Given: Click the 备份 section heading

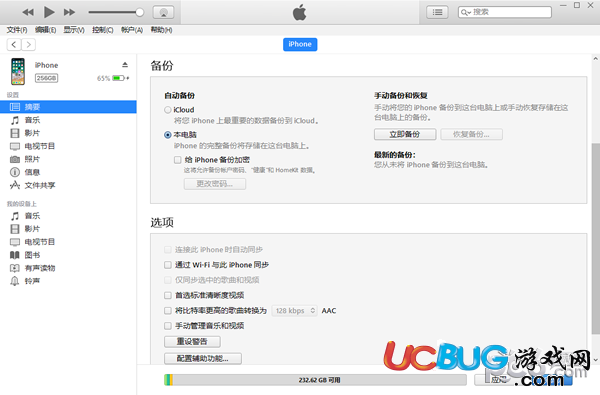Looking at the screenshot, I should 162,66.
